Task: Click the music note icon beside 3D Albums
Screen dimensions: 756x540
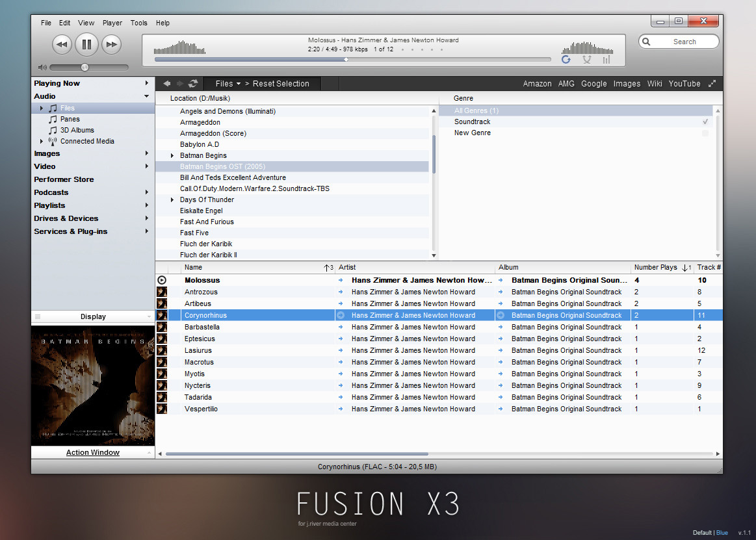Action: click(53, 130)
